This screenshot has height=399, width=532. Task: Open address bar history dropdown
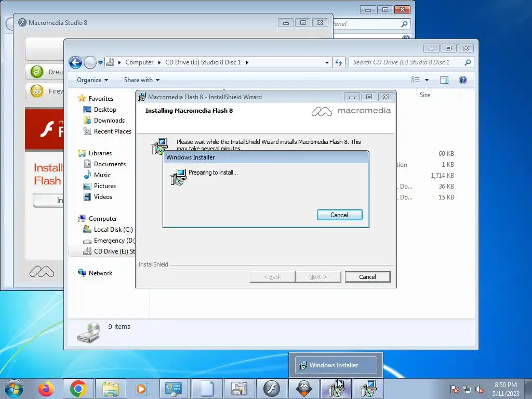(327, 62)
